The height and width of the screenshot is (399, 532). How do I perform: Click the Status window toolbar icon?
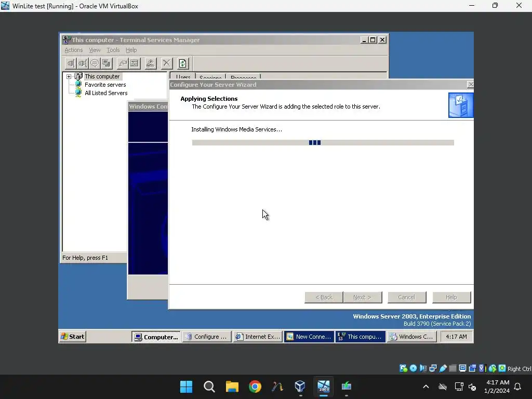(x=135, y=63)
